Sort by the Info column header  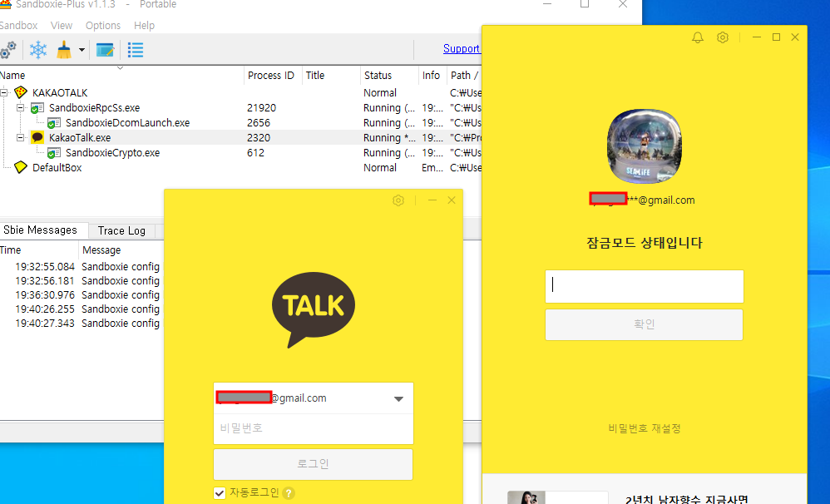432,75
